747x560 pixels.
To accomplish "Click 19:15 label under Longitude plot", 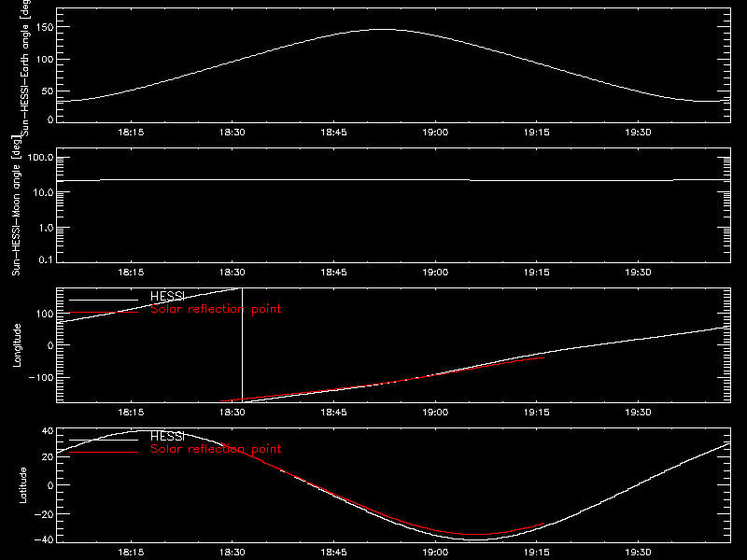I will click(536, 413).
